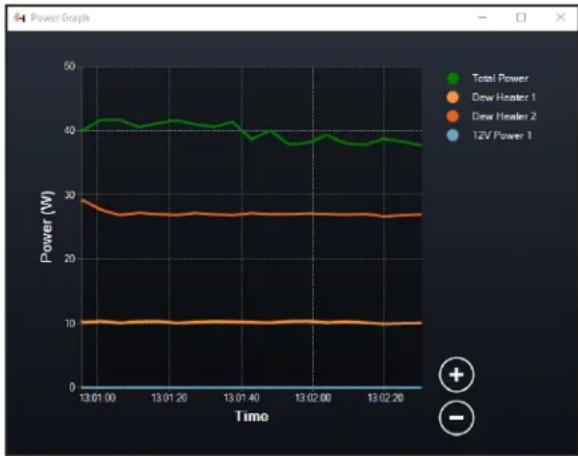Select the Dew Heater 1 legend label
Viewport: 578px width, 456px height.
pos(504,97)
